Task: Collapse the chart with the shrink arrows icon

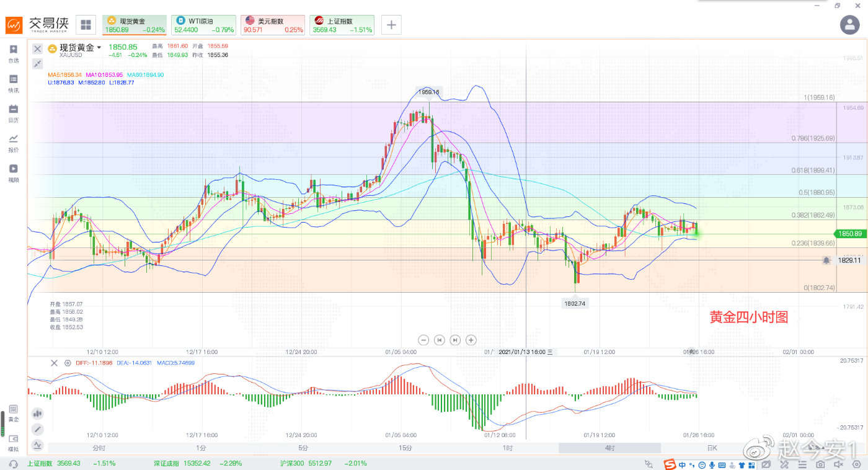Action: pos(37,63)
